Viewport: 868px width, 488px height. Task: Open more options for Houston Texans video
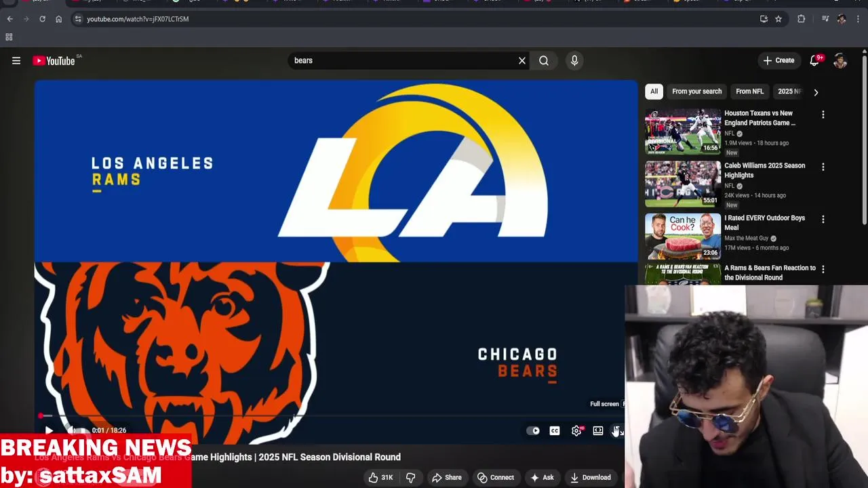click(x=823, y=115)
